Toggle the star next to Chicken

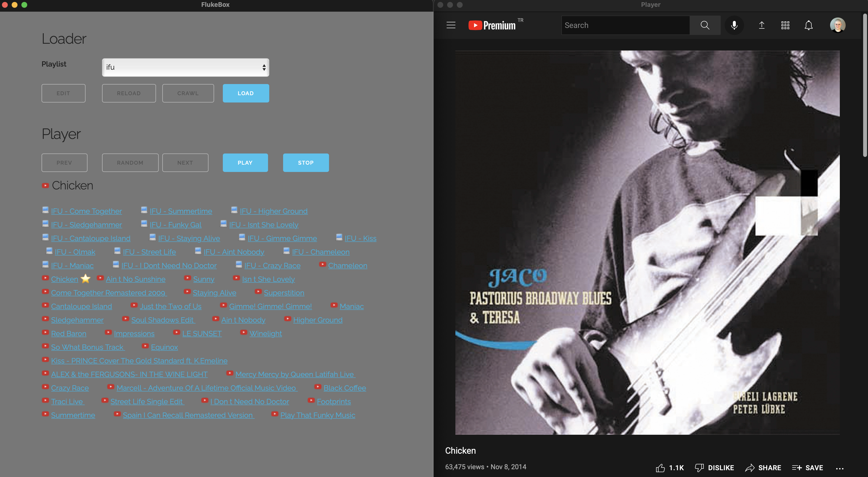click(86, 279)
